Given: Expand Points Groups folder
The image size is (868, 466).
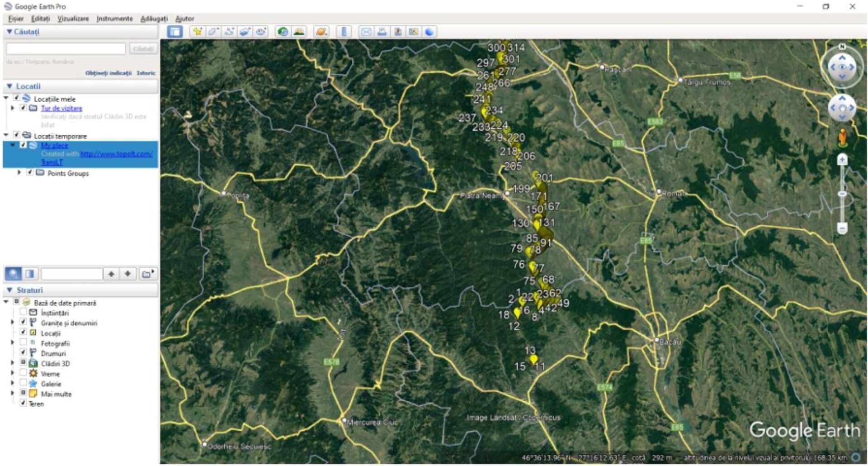Looking at the screenshot, I should click(x=19, y=172).
